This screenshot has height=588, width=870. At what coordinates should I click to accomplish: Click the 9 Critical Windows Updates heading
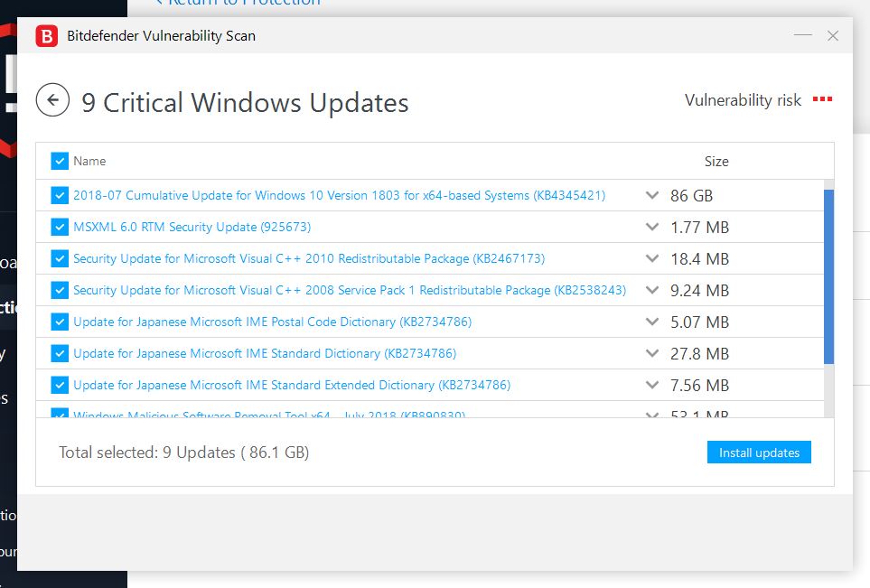(x=245, y=103)
